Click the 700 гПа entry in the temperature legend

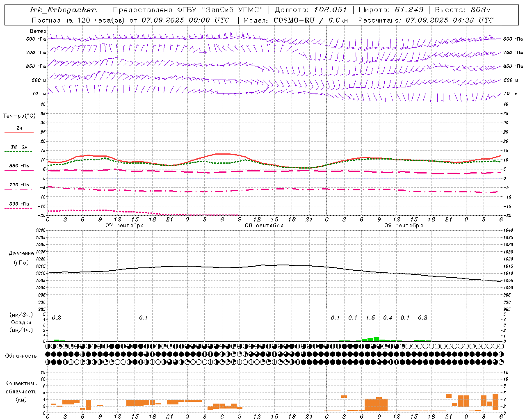pyautogui.click(x=19, y=185)
